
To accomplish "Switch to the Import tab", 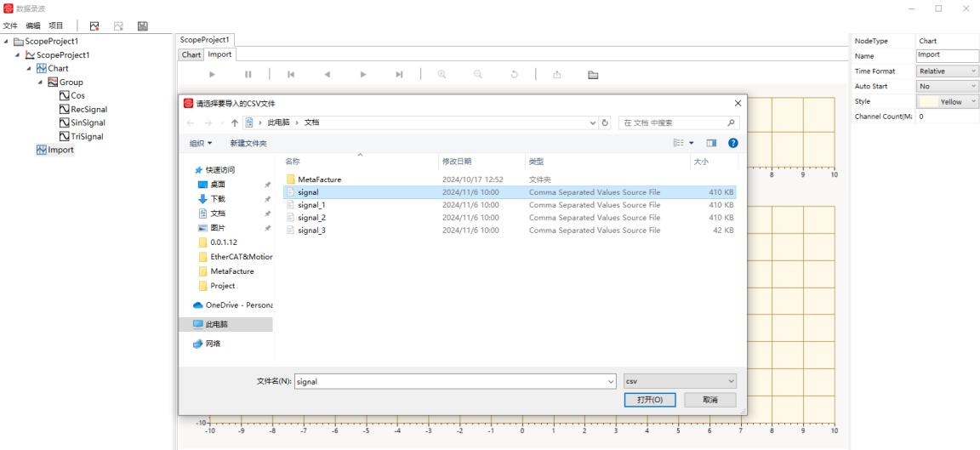I will coord(219,54).
